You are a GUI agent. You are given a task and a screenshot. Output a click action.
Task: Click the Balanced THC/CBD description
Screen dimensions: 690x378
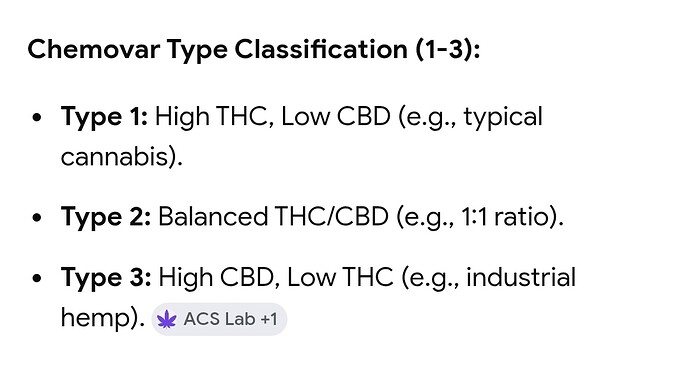click(x=273, y=217)
